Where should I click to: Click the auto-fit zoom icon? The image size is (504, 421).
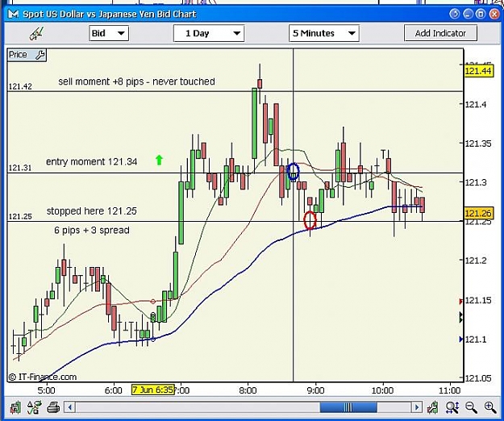452,407
